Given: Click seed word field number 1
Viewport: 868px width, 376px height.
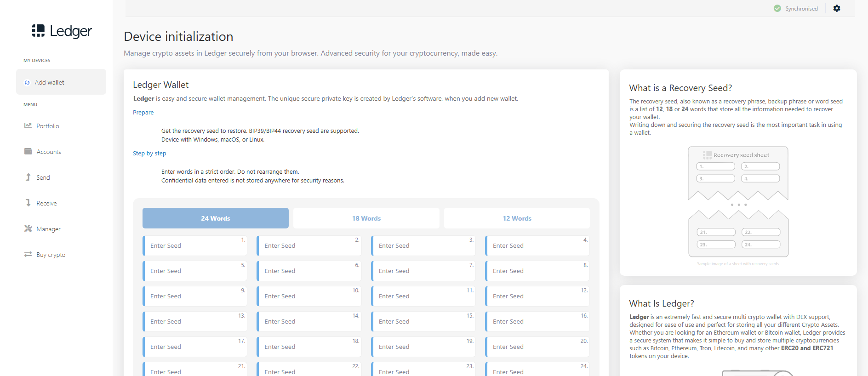Looking at the screenshot, I should [x=195, y=245].
